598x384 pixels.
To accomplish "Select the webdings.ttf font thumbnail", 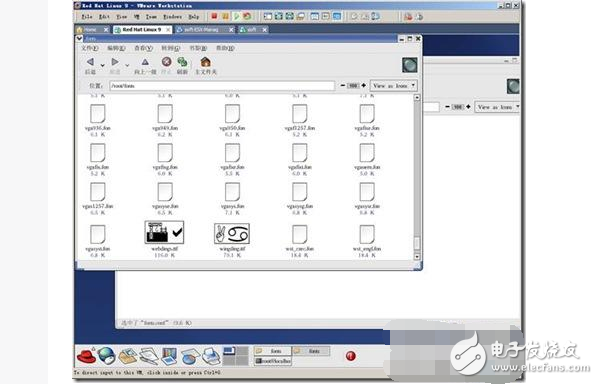I will 164,232.
